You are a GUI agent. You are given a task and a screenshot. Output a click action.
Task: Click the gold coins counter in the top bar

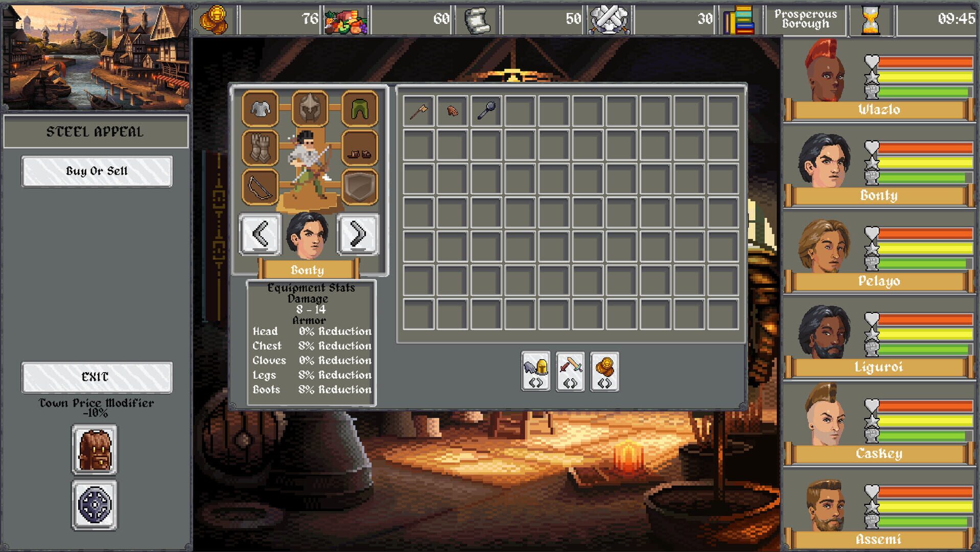point(219,17)
